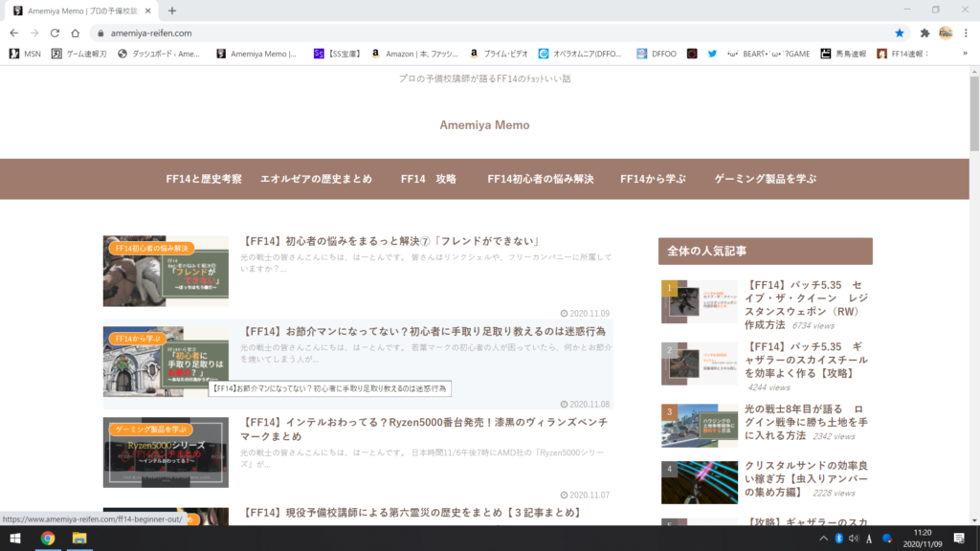This screenshot has height=551, width=980.
Task: Open Chrome's three-dot menu
Action: tap(967, 33)
